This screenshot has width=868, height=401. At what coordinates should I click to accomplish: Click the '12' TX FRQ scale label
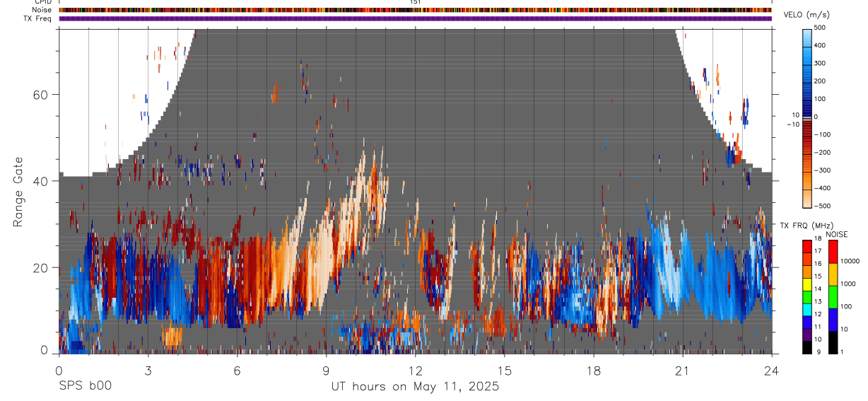[818, 314]
